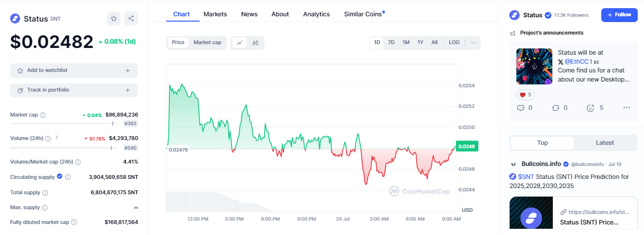Set chart range to 7D
Screen dimensions: 644x235
click(x=391, y=43)
